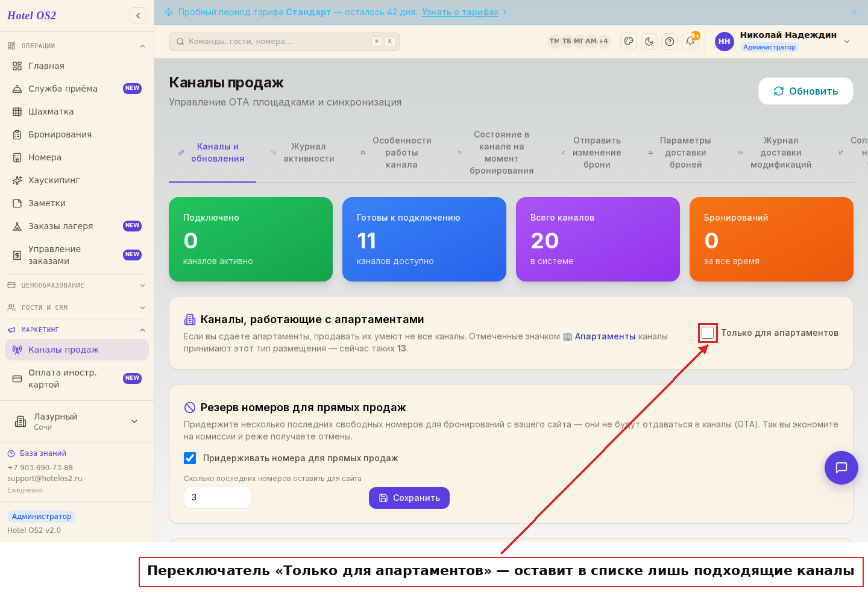Click the Готовы к подключению blue card
The image size is (868, 601).
click(x=424, y=239)
